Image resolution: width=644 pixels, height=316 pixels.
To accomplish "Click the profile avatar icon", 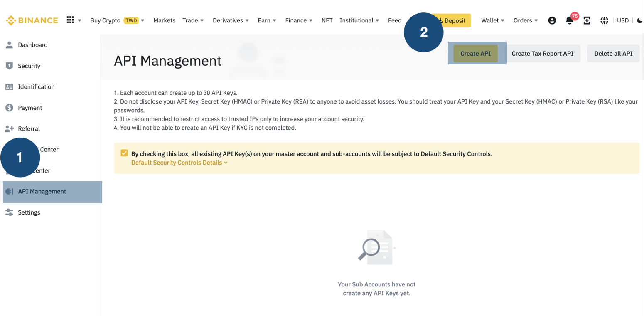I will click(x=552, y=20).
